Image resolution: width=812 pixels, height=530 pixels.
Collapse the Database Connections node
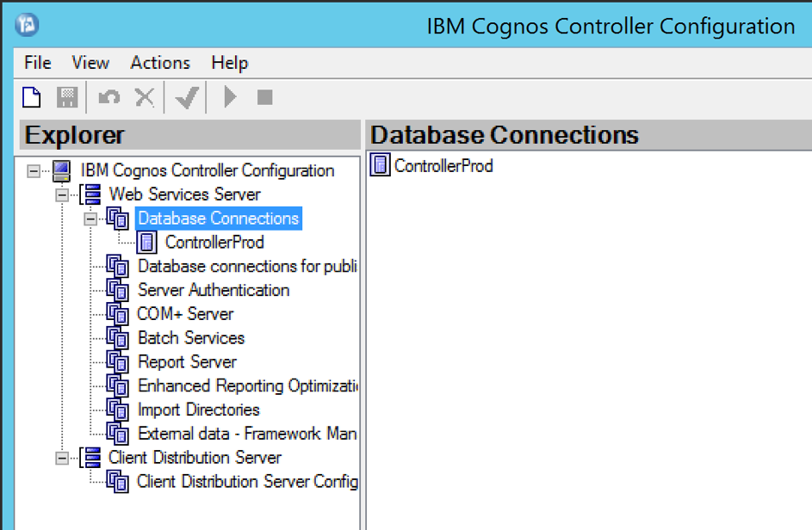[90, 219]
